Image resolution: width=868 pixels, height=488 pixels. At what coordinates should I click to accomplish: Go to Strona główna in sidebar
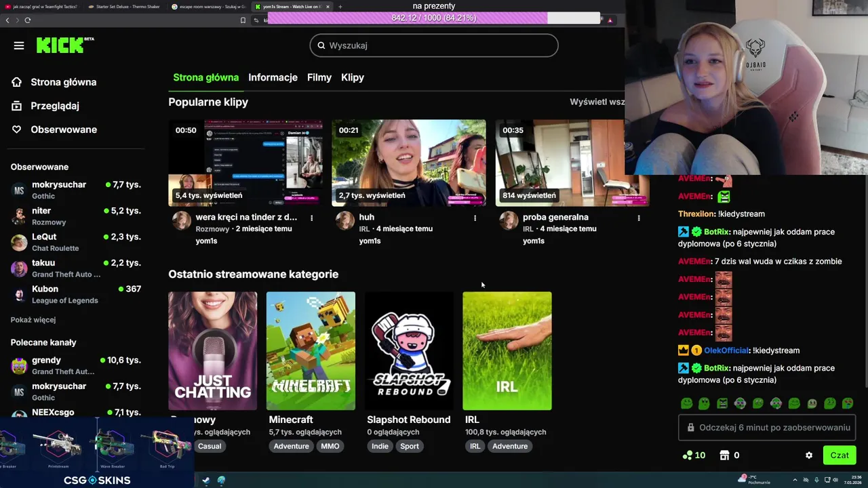(x=64, y=82)
